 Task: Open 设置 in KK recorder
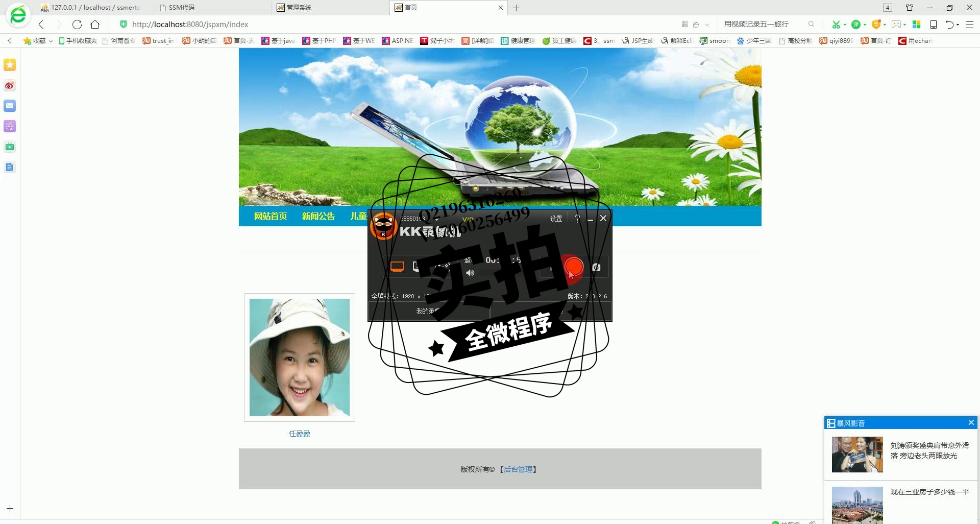(556, 218)
